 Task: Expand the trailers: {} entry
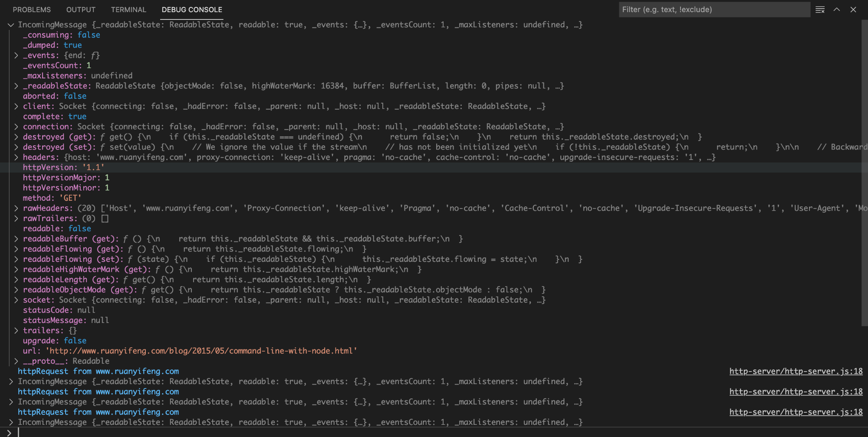(x=16, y=330)
